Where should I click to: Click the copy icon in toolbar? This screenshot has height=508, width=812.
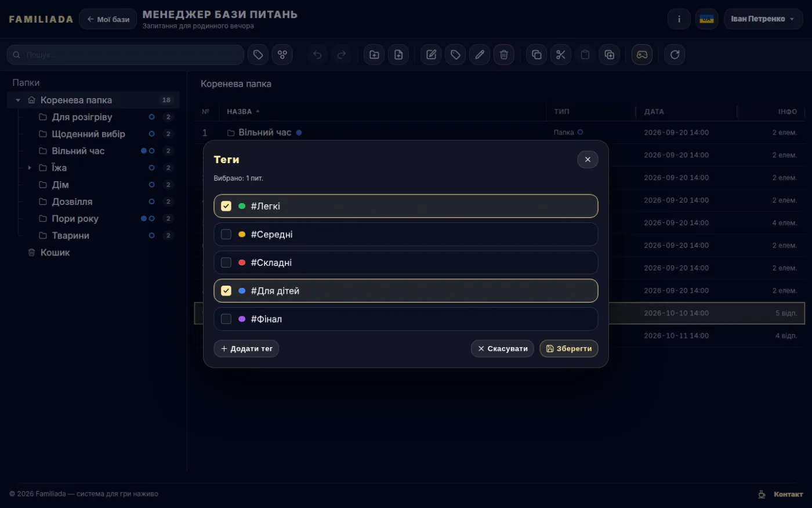point(536,55)
